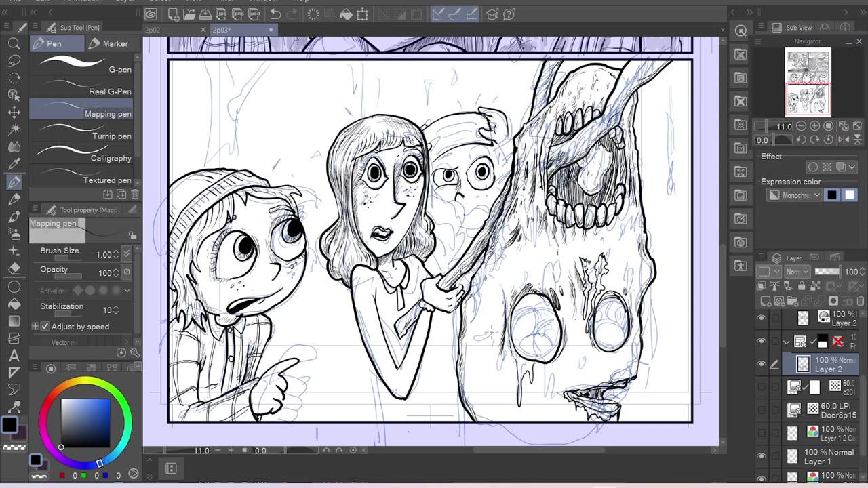Show the Layer 1 2 Co color layer
868x488 pixels.
pyautogui.click(x=762, y=433)
